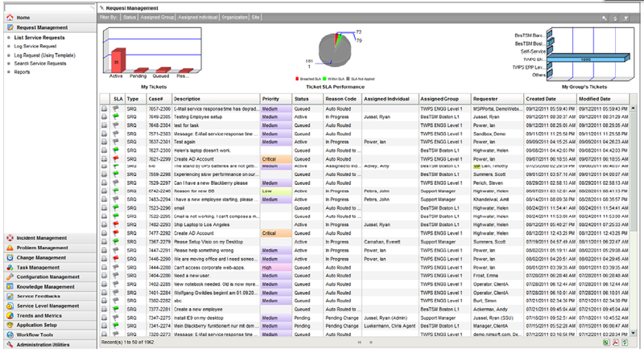Export the ticket list to PDF

(615, 343)
